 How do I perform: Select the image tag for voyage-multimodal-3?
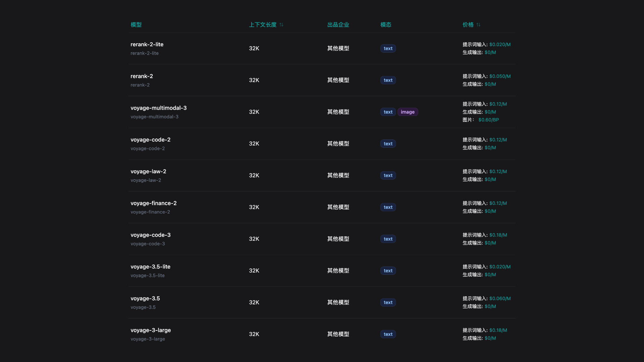(x=408, y=112)
